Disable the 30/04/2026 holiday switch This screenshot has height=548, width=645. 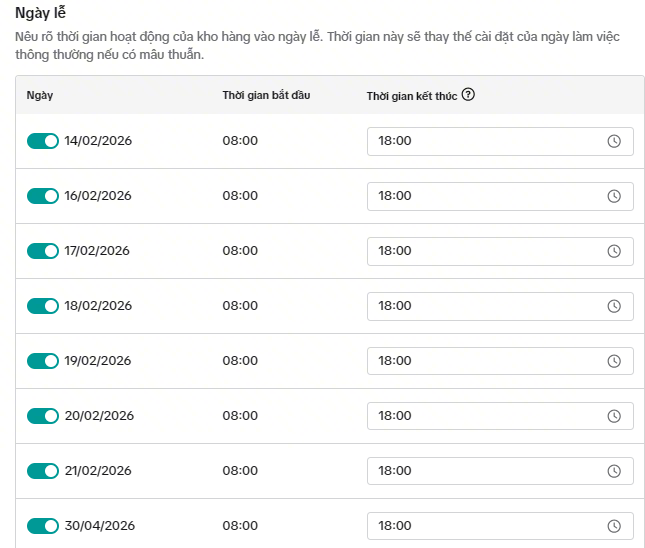43,526
